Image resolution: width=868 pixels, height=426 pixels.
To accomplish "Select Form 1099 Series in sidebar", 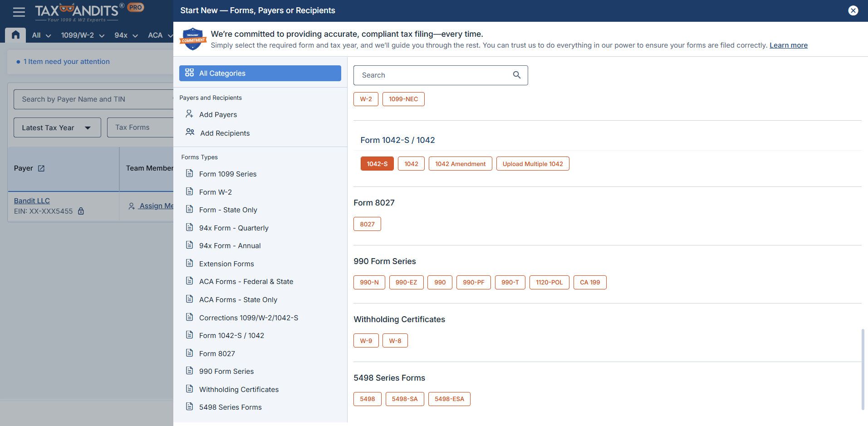I will pyautogui.click(x=227, y=174).
